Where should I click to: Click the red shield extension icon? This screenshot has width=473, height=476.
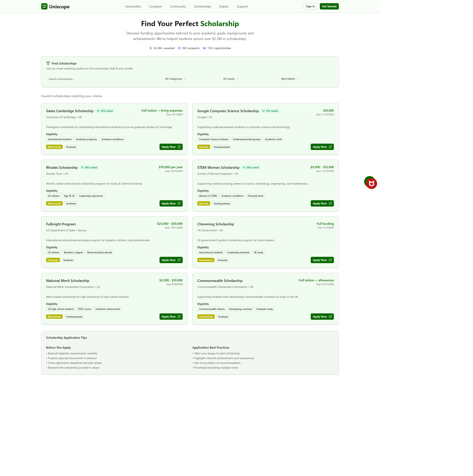coord(371,184)
